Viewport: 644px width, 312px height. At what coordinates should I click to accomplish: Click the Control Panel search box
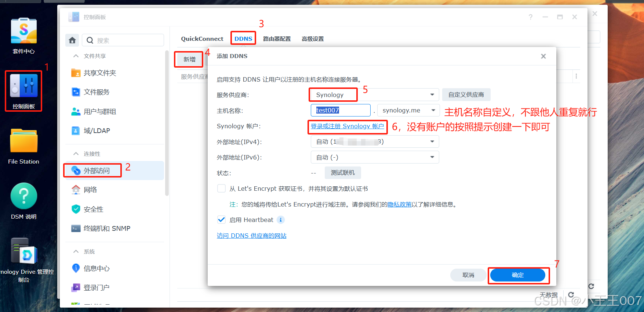click(x=123, y=40)
